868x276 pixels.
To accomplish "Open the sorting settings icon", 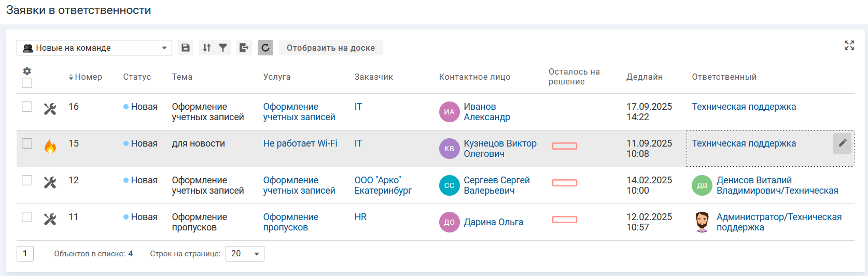I will click(207, 48).
